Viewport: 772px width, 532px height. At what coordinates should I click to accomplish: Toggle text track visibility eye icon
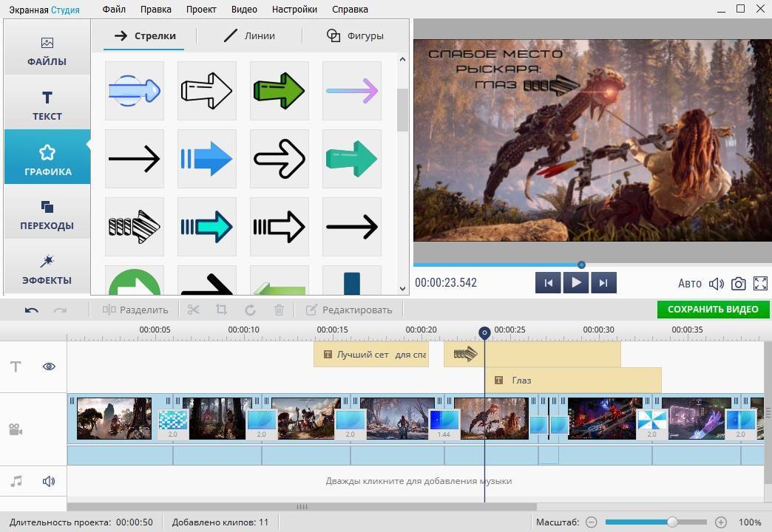[49, 366]
